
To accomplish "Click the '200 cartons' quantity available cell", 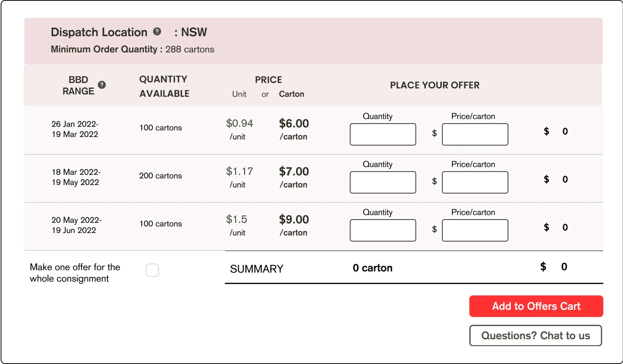I will (x=160, y=176).
